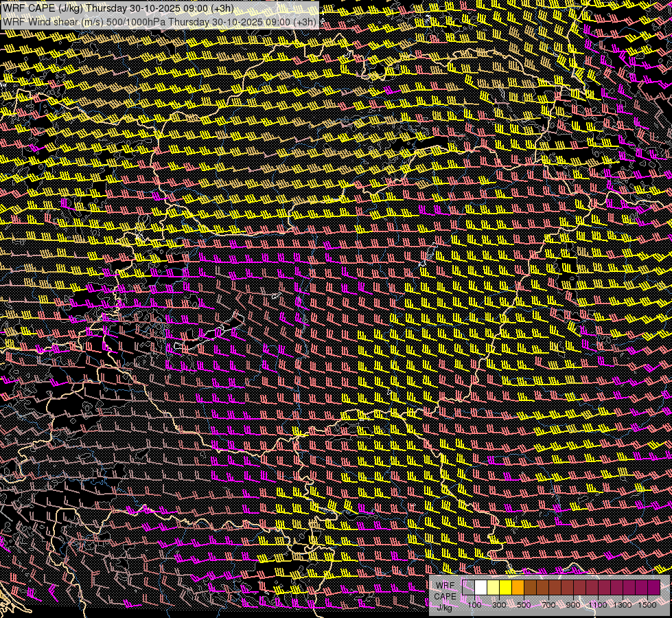
Task: Click the 100 value on the legend scale
Action: pyautogui.click(x=474, y=605)
